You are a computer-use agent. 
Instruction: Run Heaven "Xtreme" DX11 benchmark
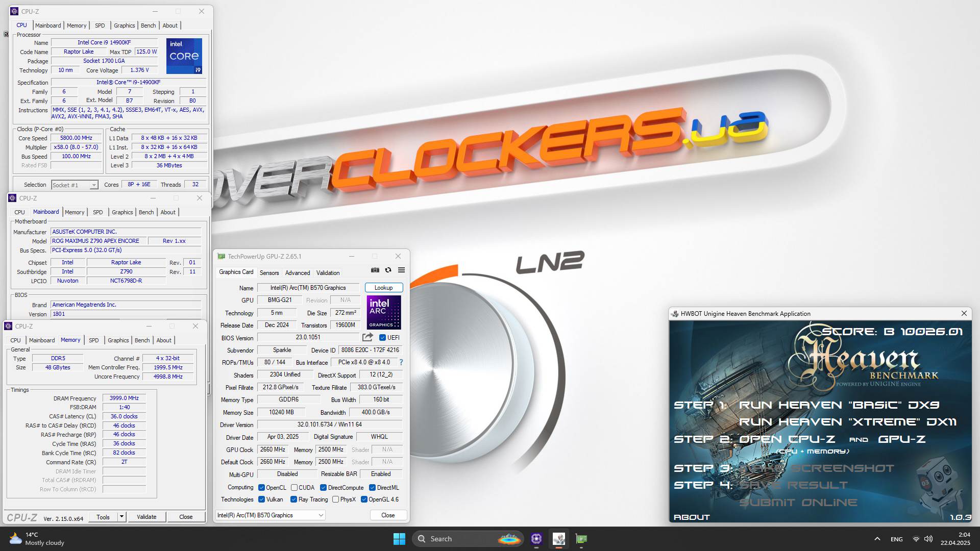pos(848,421)
